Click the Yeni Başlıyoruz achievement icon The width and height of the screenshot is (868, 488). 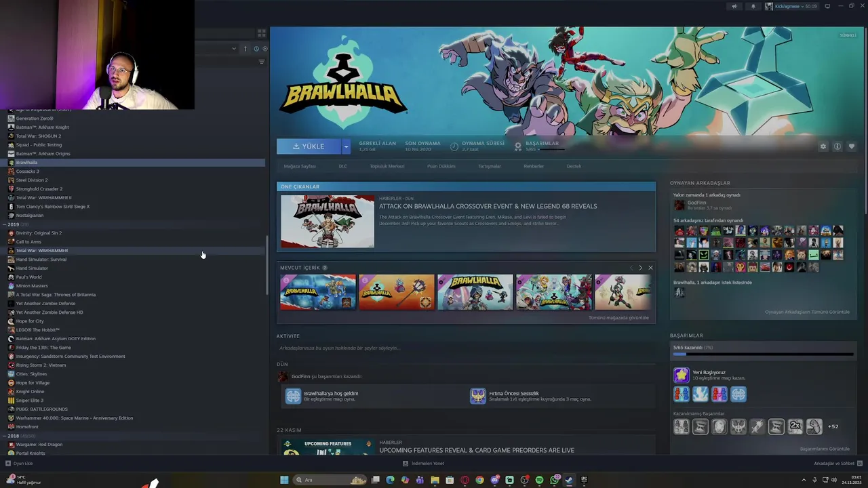coord(682,375)
